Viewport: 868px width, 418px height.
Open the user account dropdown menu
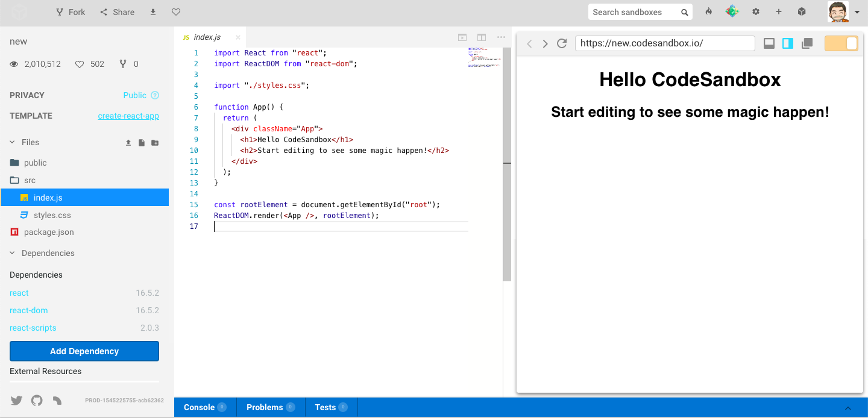[x=857, y=11]
